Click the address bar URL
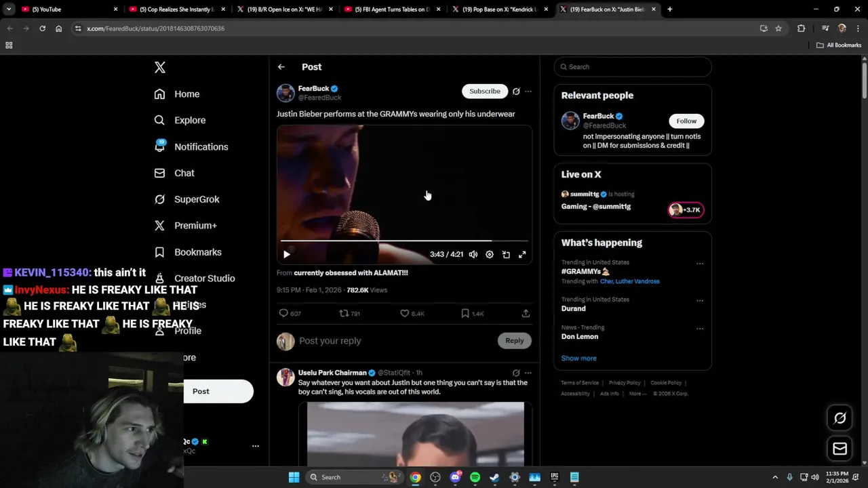The height and width of the screenshot is (488, 868). (x=155, y=28)
